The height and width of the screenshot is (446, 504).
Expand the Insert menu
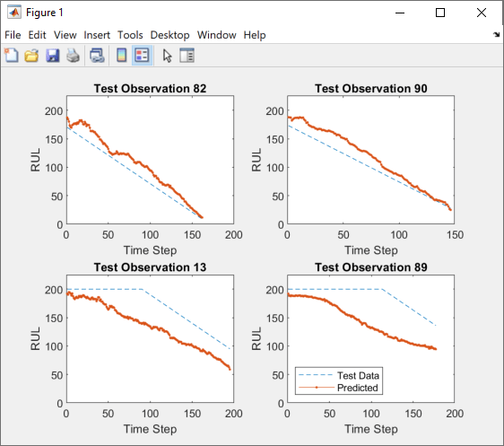click(x=97, y=35)
